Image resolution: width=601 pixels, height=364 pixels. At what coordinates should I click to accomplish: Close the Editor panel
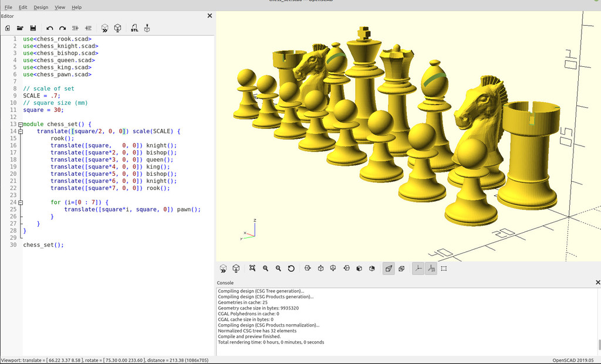(x=210, y=16)
